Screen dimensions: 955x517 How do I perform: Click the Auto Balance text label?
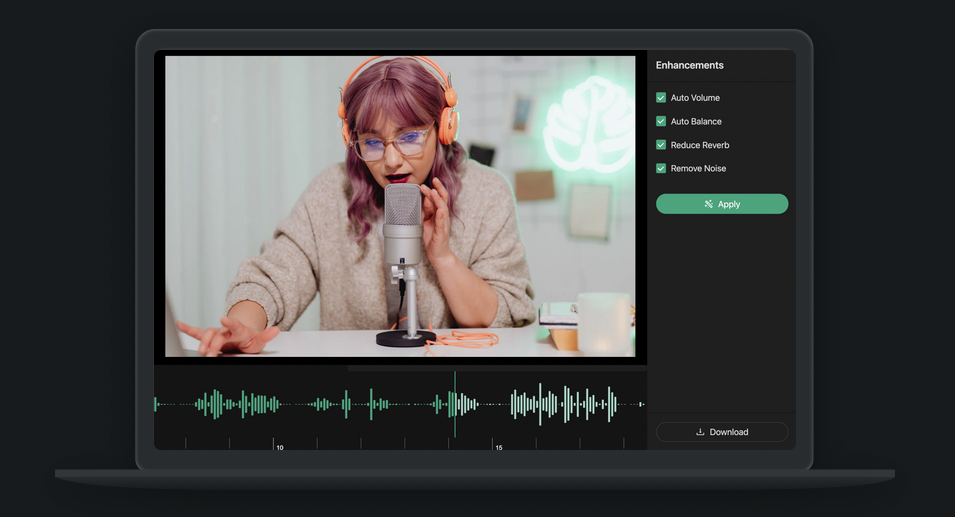[x=696, y=121]
